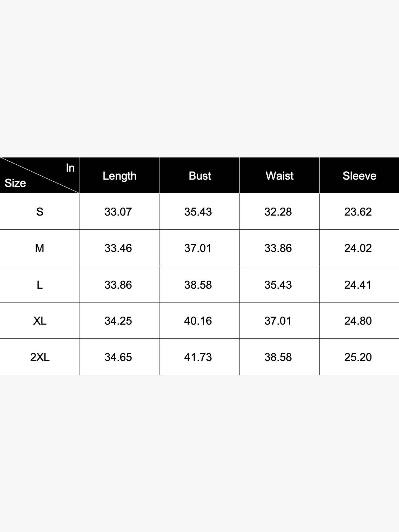Select the 32.28 waist value
This screenshot has height=532, width=399.
pos(278,212)
